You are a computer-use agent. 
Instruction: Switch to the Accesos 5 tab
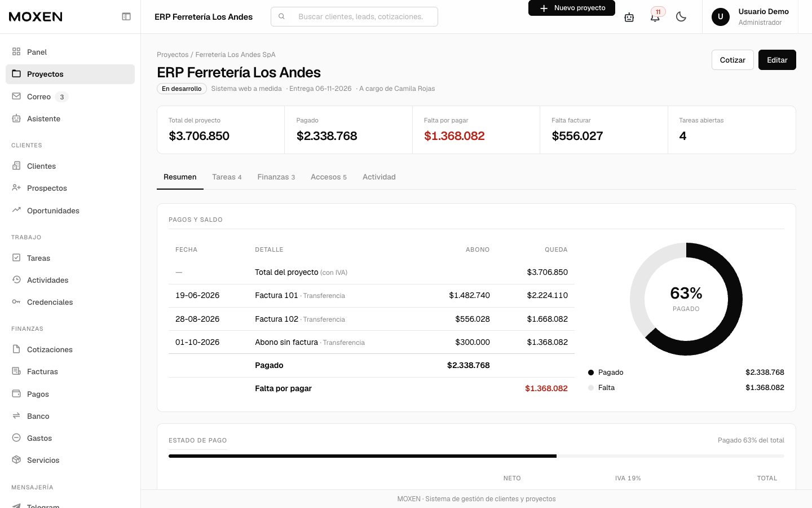(x=329, y=177)
